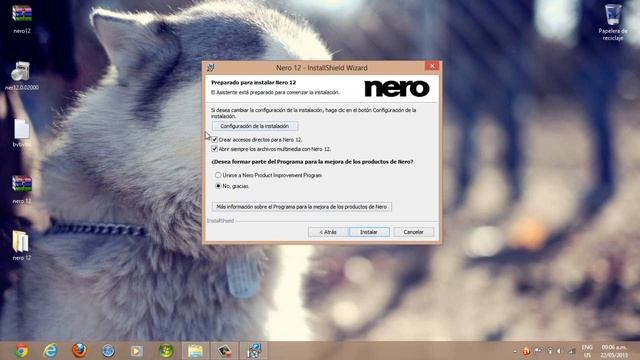Select Unirse a Nero Product Improvement Program
This screenshot has width=640, height=360.
click(x=218, y=175)
